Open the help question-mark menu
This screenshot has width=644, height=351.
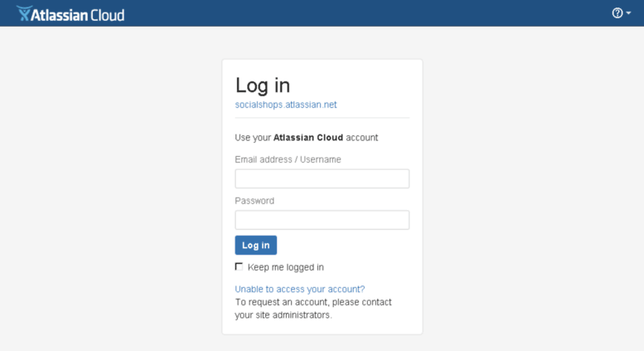pyautogui.click(x=617, y=13)
